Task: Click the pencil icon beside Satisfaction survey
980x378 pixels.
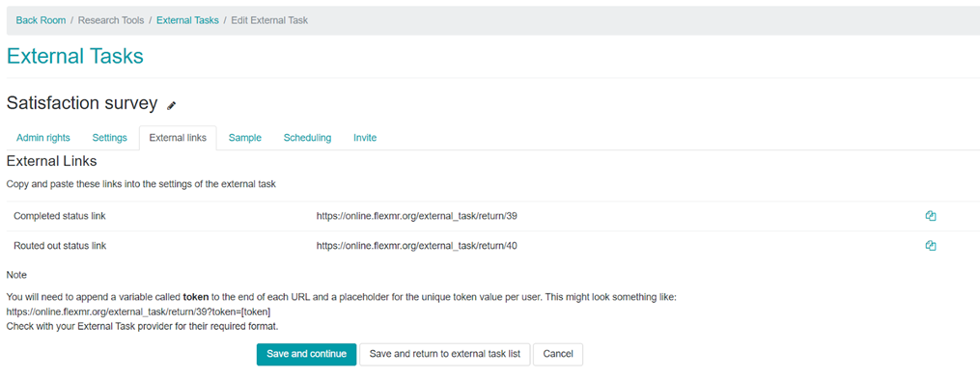Action: tap(172, 106)
